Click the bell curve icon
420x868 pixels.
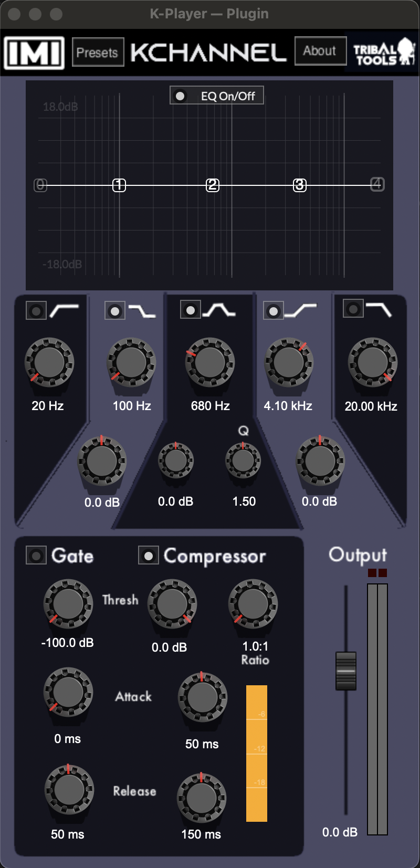click(x=219, y=310)
